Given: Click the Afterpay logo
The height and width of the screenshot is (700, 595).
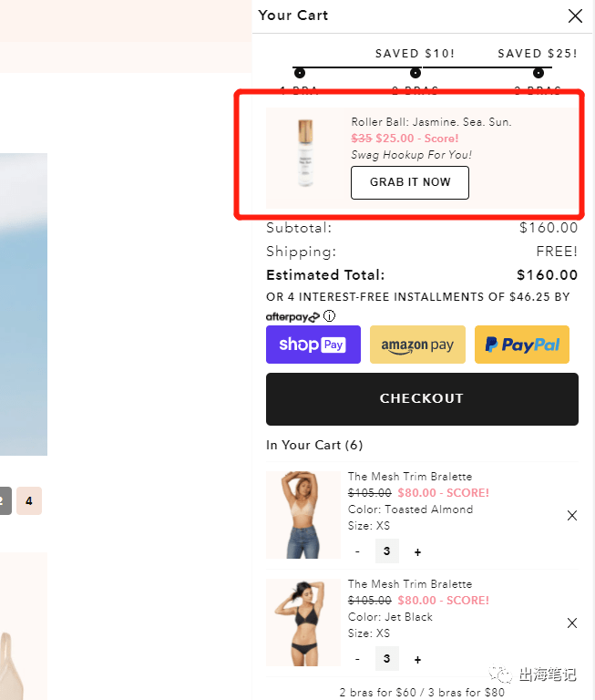Looking at the screenshot, I should (292, 316).
